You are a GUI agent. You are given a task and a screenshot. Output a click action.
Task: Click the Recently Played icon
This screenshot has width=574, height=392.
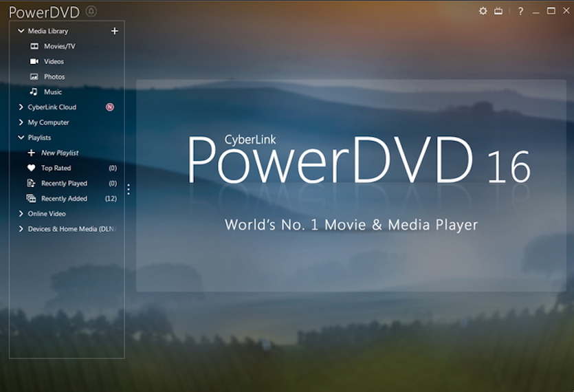(x=32, y=183)
